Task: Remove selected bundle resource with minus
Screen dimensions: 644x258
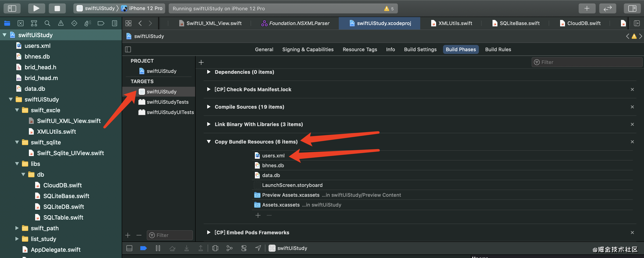Action: [x=269, y=215]
